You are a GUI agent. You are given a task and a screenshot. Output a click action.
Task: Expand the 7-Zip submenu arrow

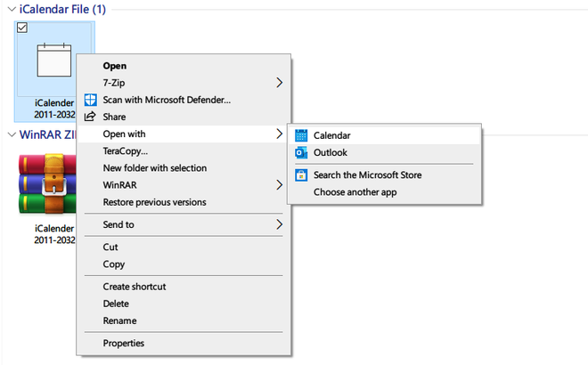[280, 83]
